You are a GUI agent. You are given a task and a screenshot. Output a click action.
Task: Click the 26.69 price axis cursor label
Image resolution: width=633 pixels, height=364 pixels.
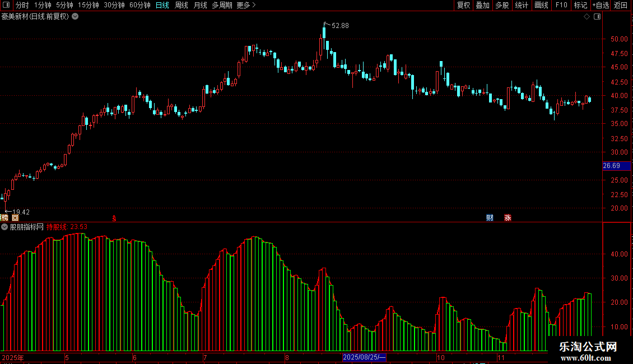616,166
